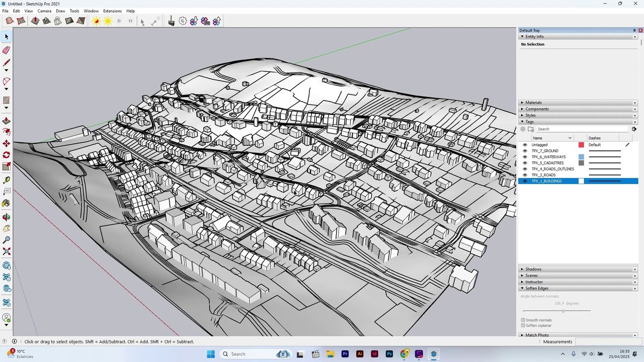This screenshot has width=644, height=362.
Task: Select the Pan hand tool
Action: coord(7,228)
